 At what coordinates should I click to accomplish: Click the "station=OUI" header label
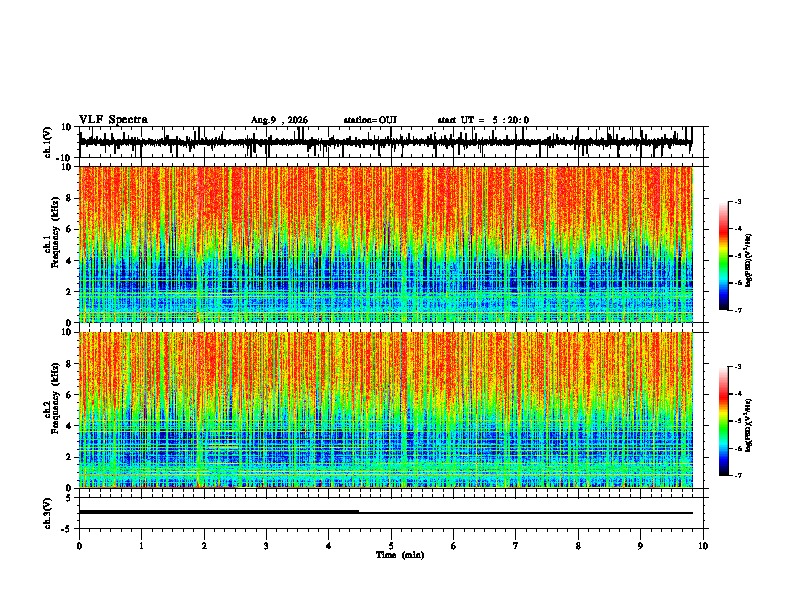pyautogui.click(x=370, y=120)
